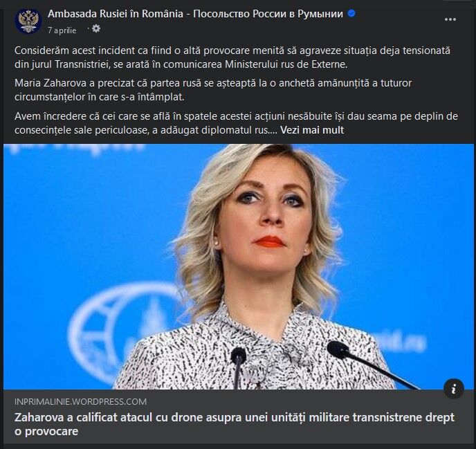Open the three-dots post options menu
Image resolution: width=476 pixels, height=449 pixels.
pyautogui.click(x=450, y=19)
